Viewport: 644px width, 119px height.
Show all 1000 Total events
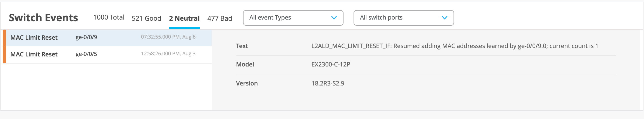coord(109,18)
